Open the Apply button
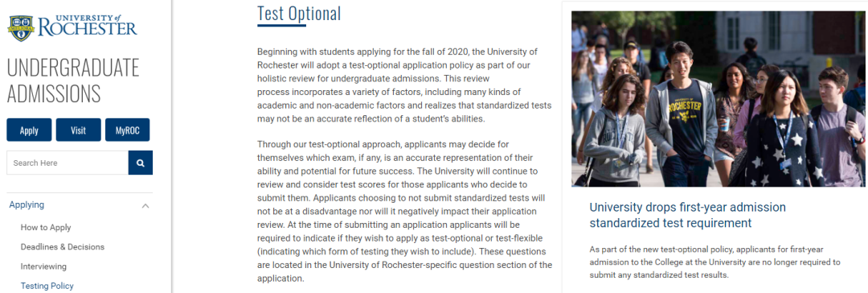This screenshot has height=293, width=868. point(29,130)
